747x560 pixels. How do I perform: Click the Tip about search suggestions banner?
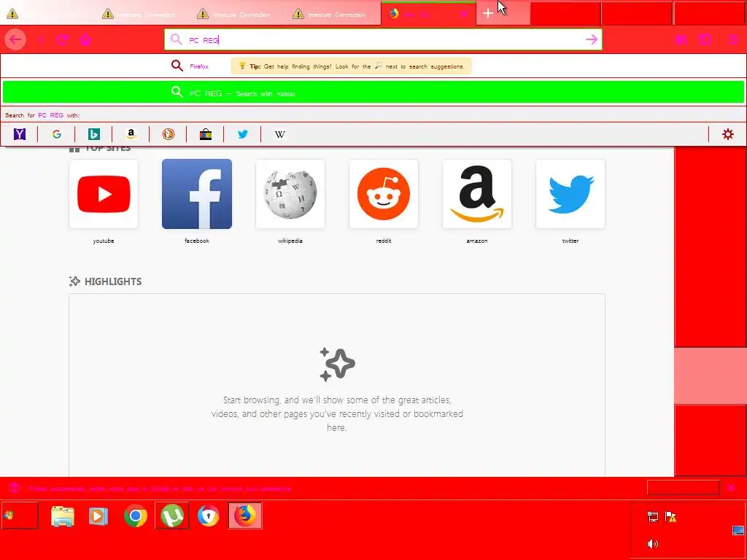tap(351, 66)
